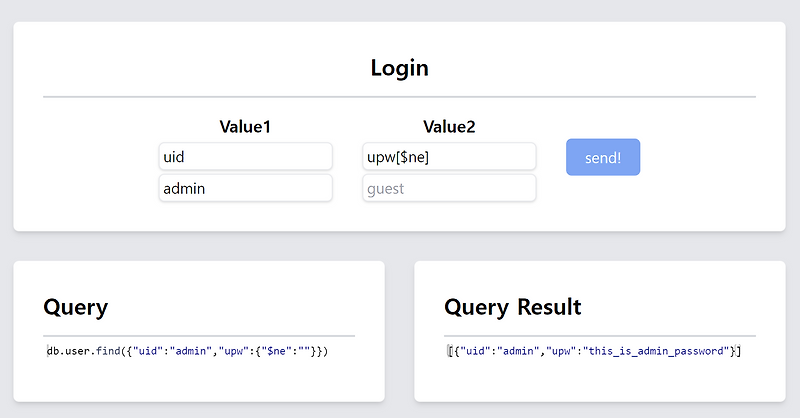Viewport: 800px width, 418px height.
Task: Click the "upw" key in the query result
Action: [561, 351]
